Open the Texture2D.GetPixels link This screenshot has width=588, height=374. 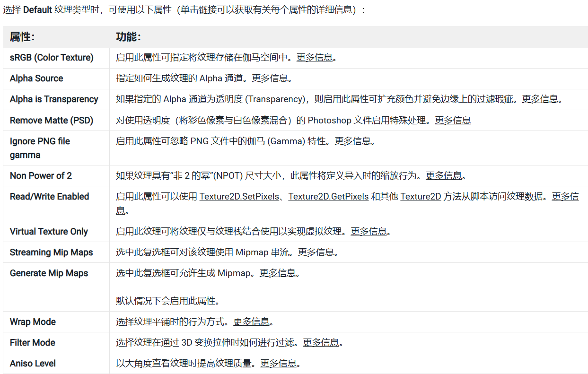(328, 197)
